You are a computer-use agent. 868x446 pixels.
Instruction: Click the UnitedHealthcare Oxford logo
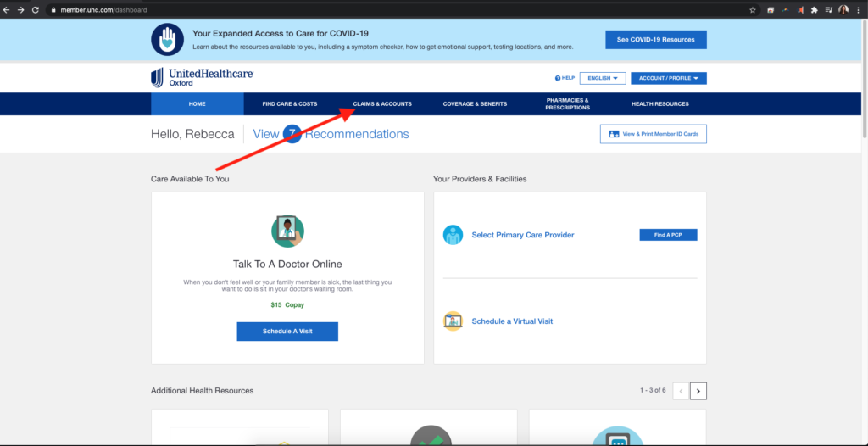[x=202, y=77]
